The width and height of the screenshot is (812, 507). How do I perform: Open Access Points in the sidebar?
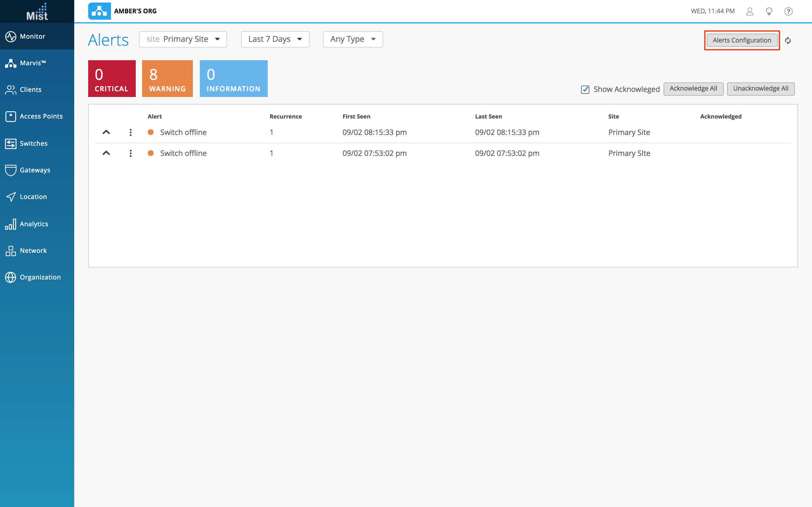41,116
